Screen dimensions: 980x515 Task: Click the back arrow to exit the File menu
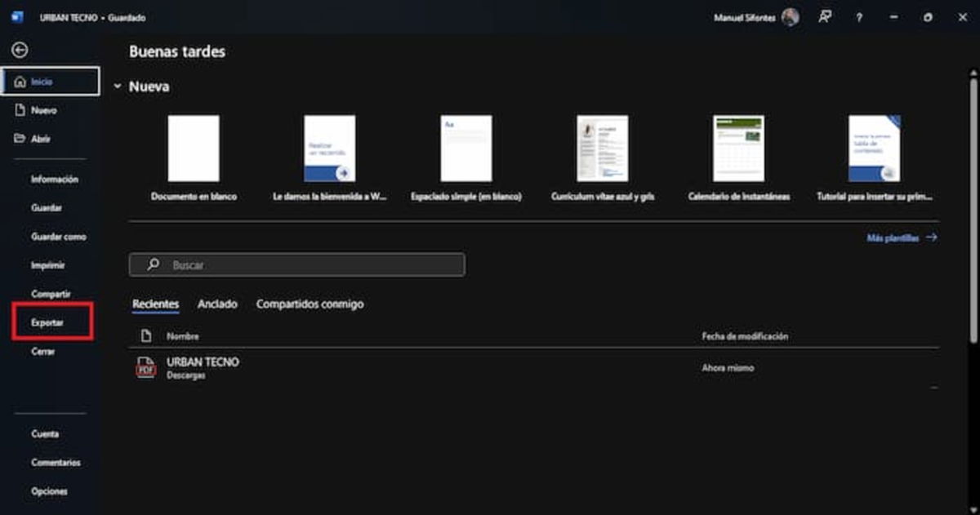[x=20, y=50]
